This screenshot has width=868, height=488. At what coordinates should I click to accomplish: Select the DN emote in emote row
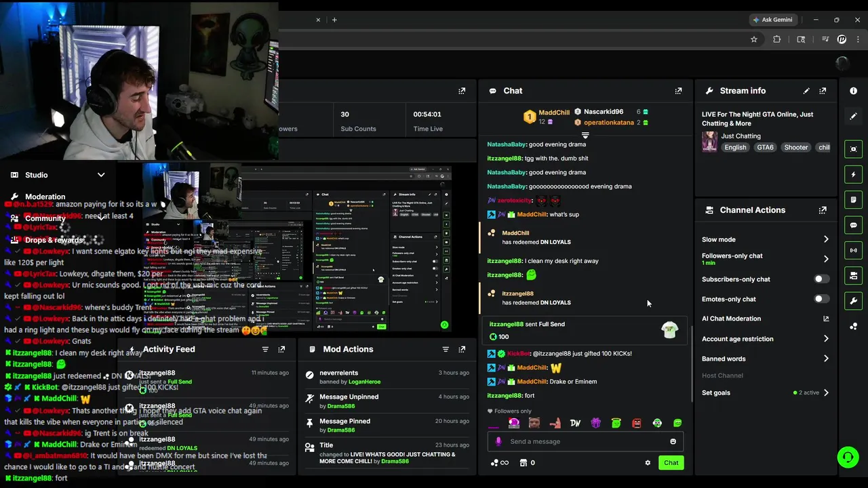click(x=575, y=423)
